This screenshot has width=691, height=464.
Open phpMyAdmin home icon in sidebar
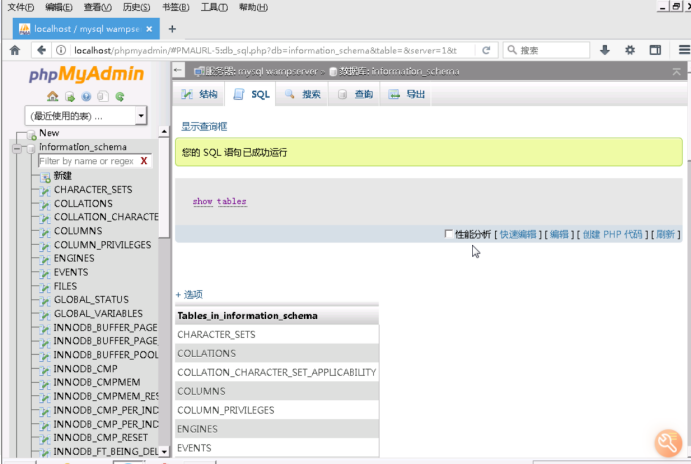click(x=52, y=97)
